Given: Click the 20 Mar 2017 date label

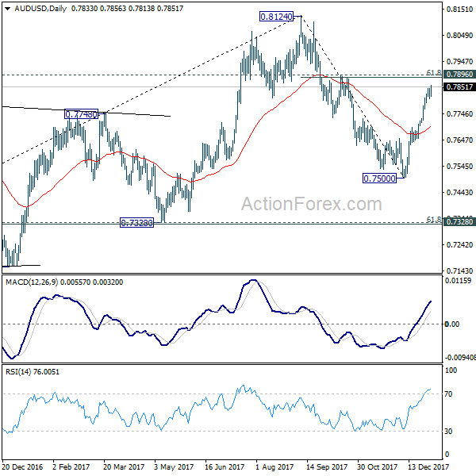Looking at the screenshot, I should 124,466.
